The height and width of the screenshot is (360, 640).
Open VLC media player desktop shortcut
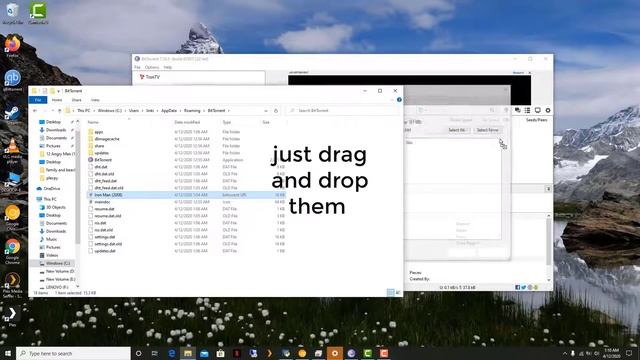[x=12, y=151]
